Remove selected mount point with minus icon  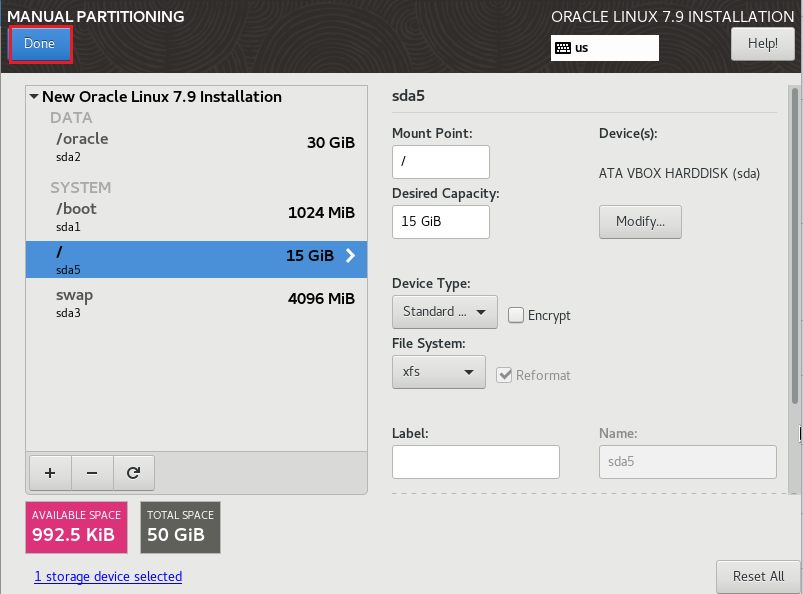tap(92, 473)
